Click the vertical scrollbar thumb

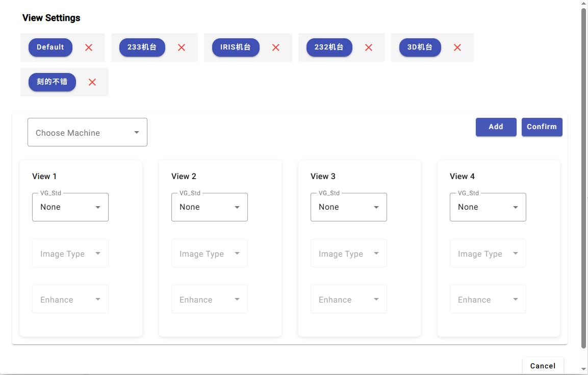click(584, 179)
